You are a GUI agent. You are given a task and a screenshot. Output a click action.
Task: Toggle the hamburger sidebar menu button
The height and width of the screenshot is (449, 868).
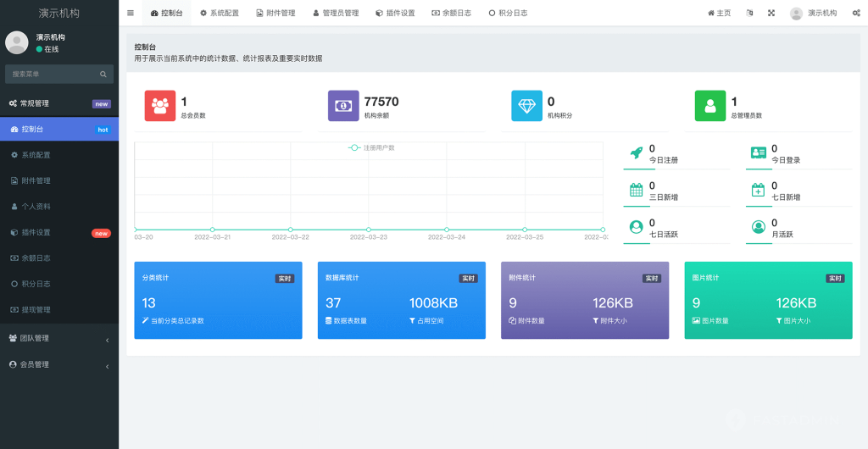coord(130,13)
